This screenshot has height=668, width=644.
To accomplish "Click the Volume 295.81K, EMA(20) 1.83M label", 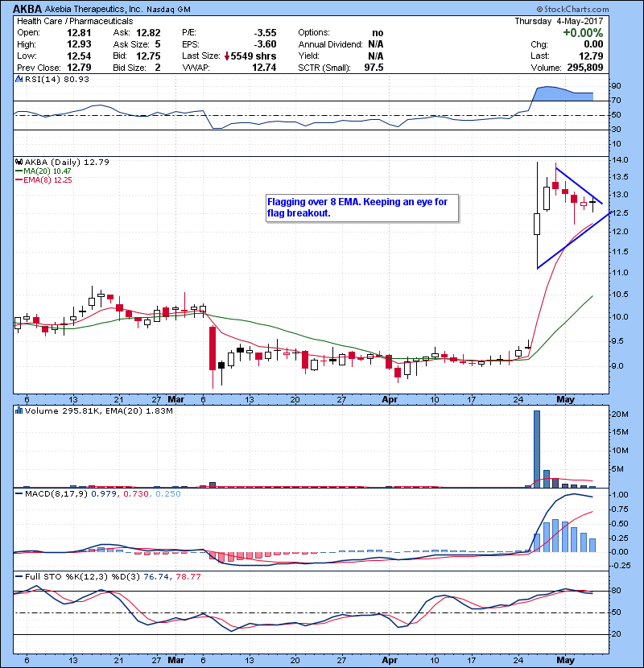I will [98, 411].
